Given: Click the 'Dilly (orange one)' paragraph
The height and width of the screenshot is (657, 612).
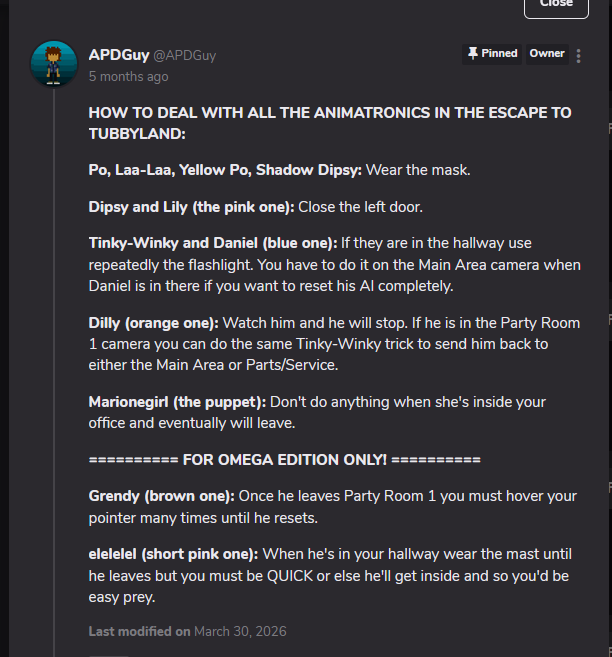Looking at the screenshot, I should point(330,342).
